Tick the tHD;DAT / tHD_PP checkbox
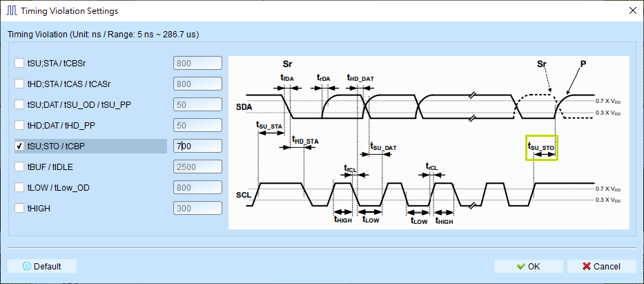The height and width of the screenshot is (284, 644). [x=19, y=125]
